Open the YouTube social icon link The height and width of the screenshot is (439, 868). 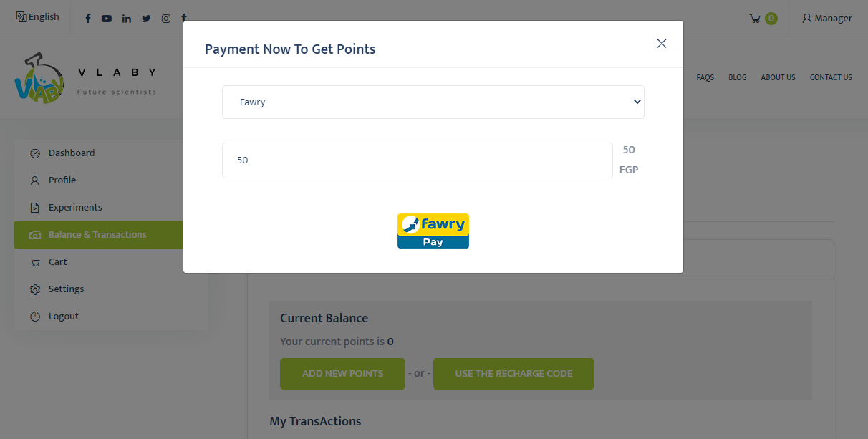pyautogui.click(x=107, y=19)
